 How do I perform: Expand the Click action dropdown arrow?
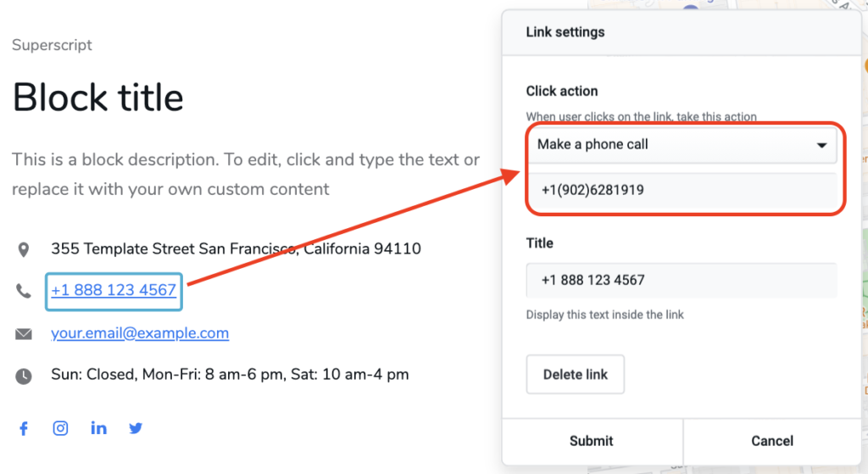click(821, 146)
